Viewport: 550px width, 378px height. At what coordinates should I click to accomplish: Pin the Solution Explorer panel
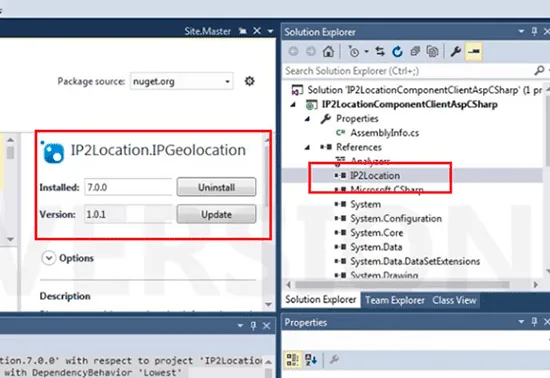tap(534, 32)
